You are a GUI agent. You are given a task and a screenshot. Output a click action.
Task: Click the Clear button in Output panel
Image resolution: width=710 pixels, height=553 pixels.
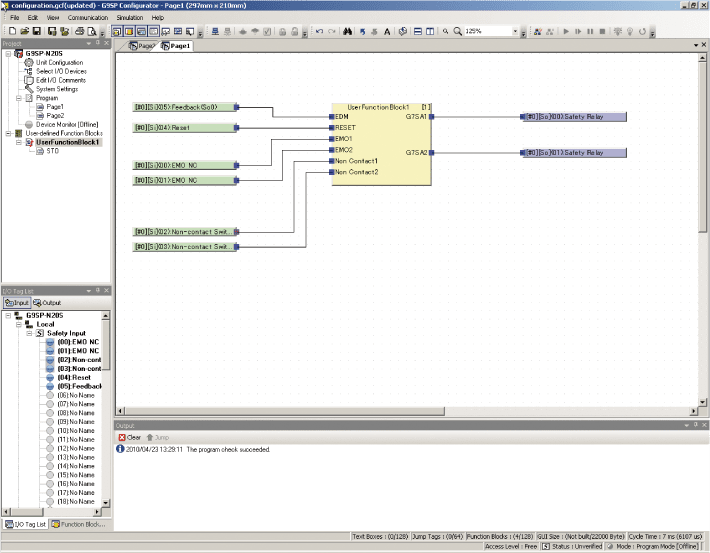click(130, 437)
